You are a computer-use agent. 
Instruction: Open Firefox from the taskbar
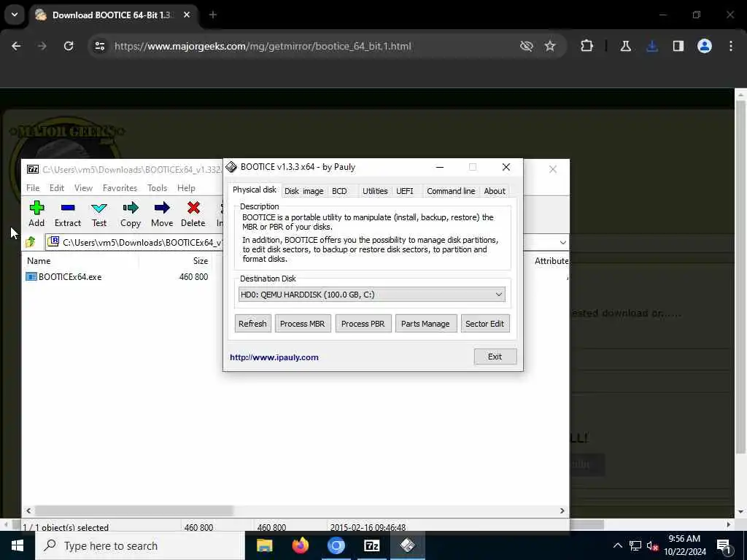pos(300,545)
